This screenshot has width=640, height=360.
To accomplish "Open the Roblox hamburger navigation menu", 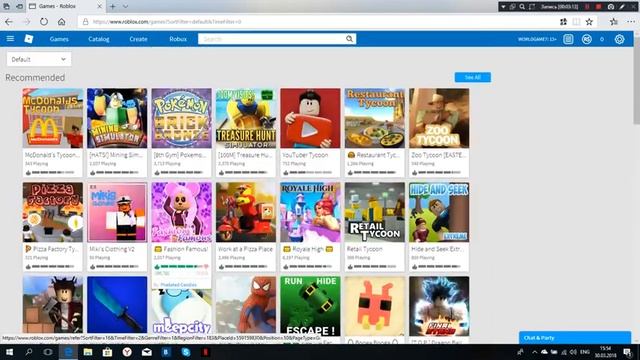I will [10, 39].
